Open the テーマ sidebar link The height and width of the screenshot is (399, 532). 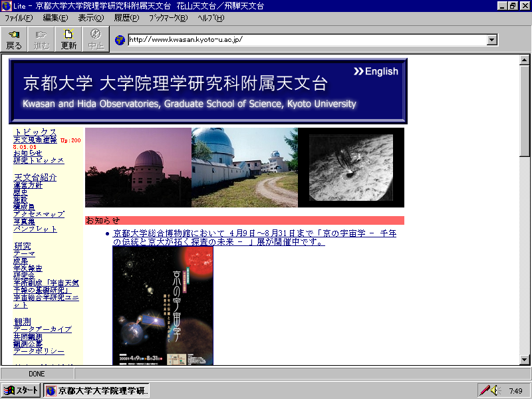tap(24, 254)
